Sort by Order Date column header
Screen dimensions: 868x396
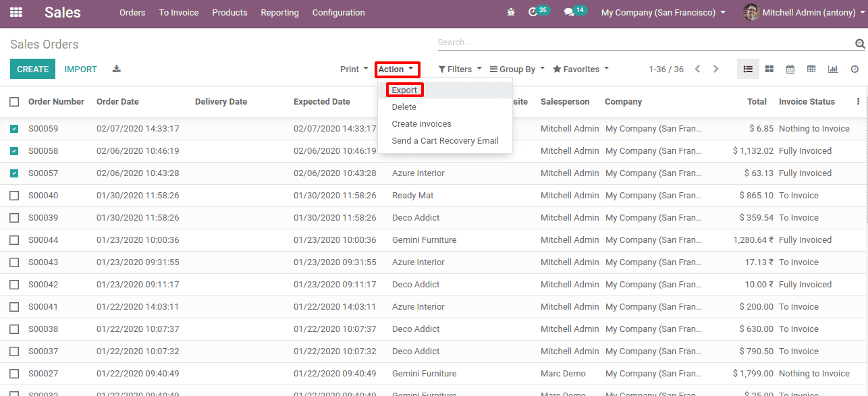coord(117,102)
